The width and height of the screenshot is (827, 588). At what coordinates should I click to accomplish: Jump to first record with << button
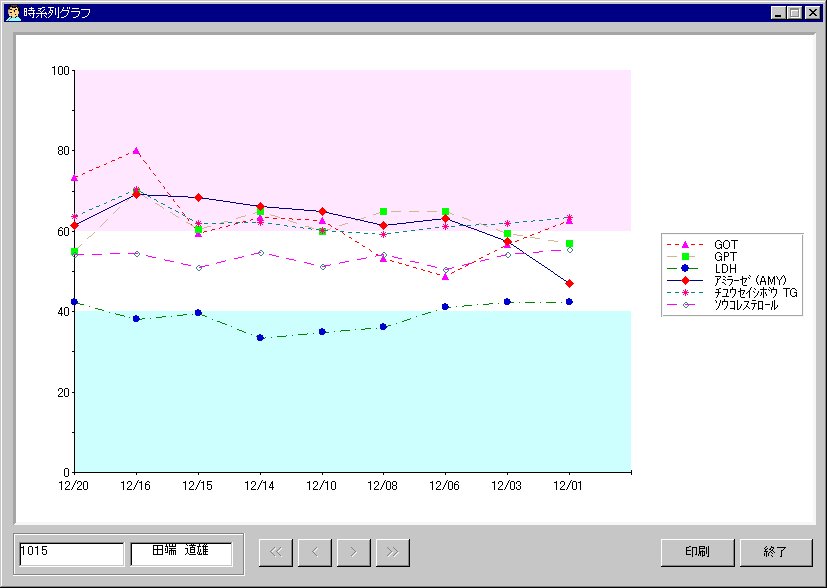(x=276, y=551)
